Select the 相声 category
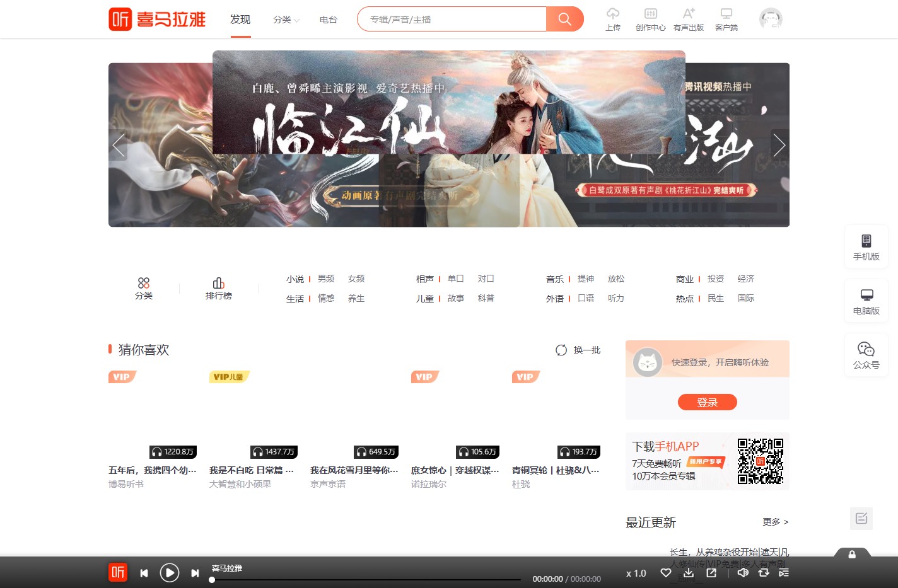This screenshot has width=898, height=588. coord(425,279)
